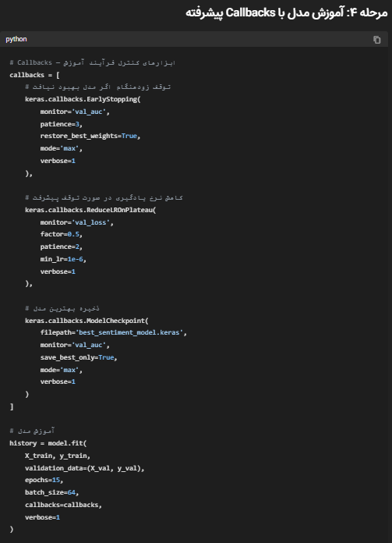Click the line callbacks = [
Screen dimensions: 392x543
pos(34,75)
